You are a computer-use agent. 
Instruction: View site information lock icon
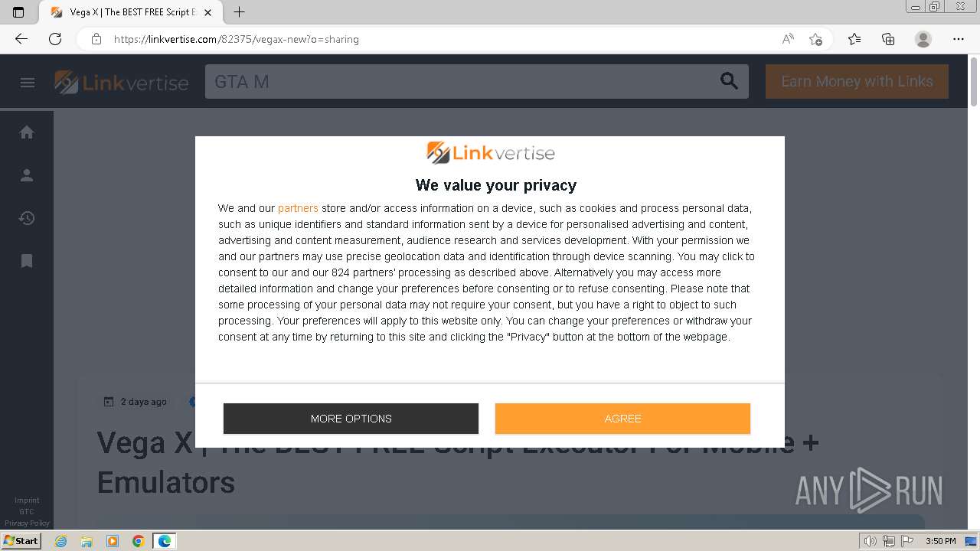point(96,39)
